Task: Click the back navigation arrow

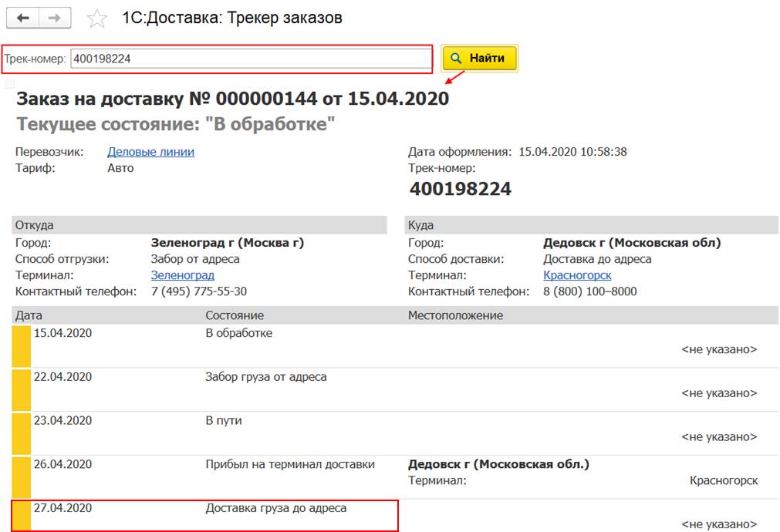Action: pos(22,18)
